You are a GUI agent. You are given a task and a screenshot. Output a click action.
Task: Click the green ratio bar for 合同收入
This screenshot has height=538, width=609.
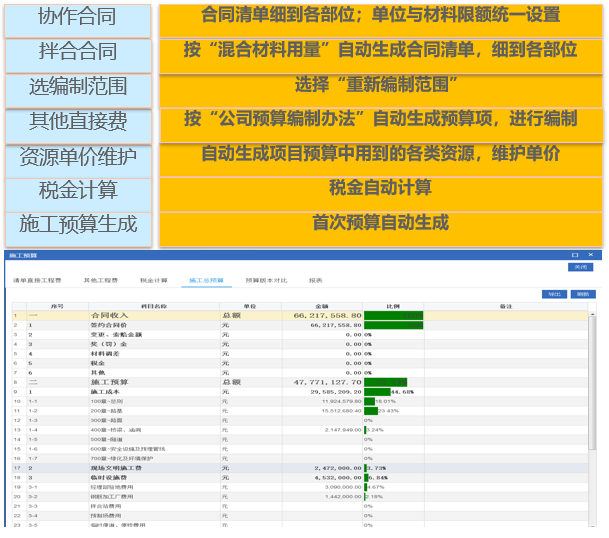click(x=393, y=315)
